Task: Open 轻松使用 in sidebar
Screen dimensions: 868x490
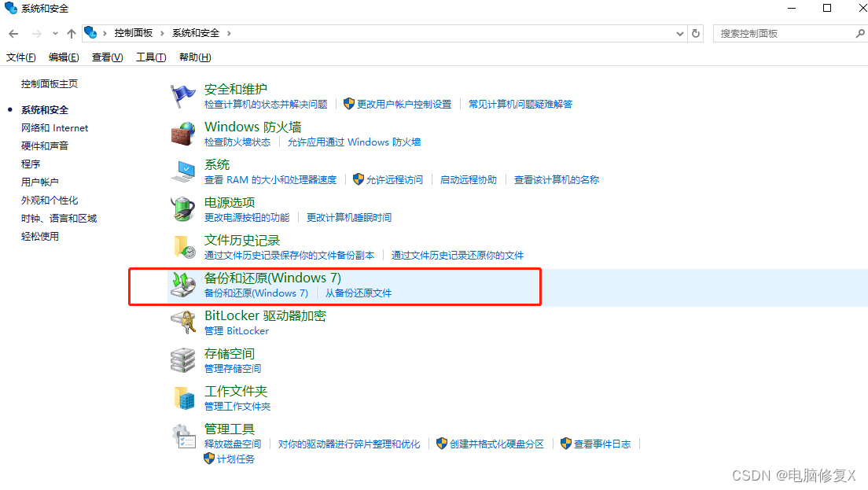Action: [40, 237]
